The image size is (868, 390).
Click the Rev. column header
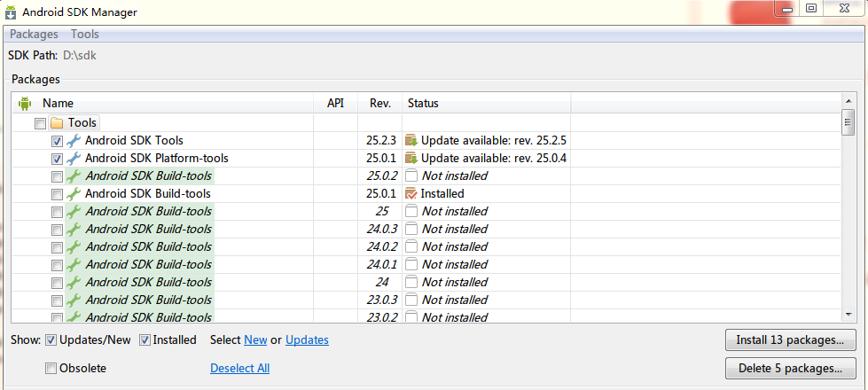[x=379, y=104]
